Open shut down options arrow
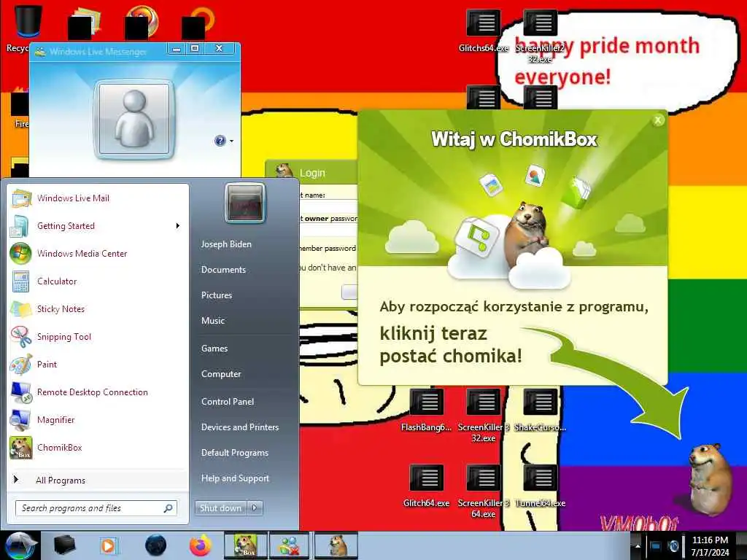Image resolution: width=747 pixels, height=560 pixels. coord(255,508)
